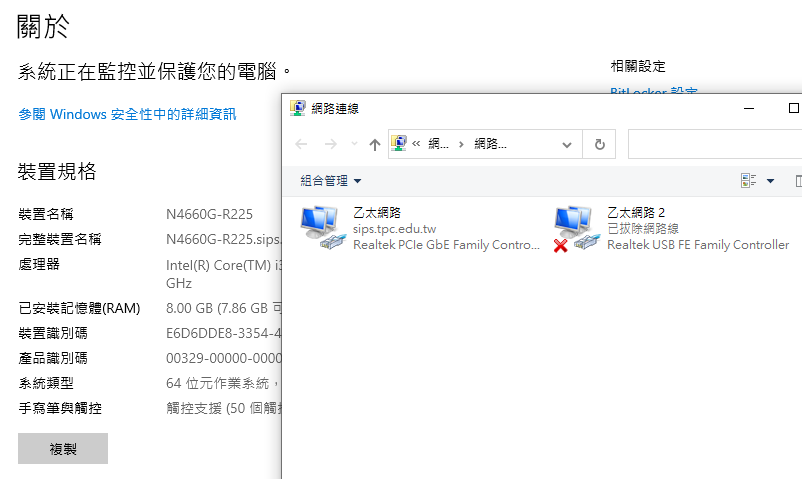The height and width of the screenshot is (479, 802).
Task: Click the search box in Network Connections
Action: click(714, 144)
